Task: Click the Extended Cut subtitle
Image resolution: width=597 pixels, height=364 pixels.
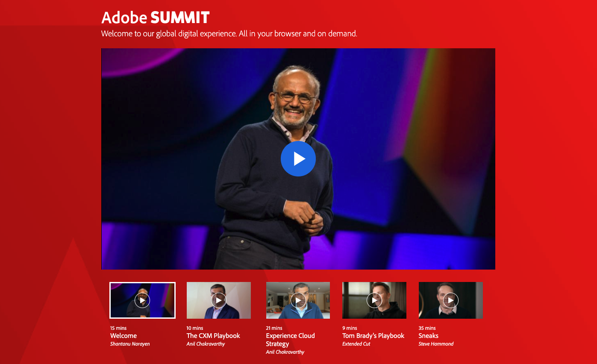Action: click(x=356, y=344)
